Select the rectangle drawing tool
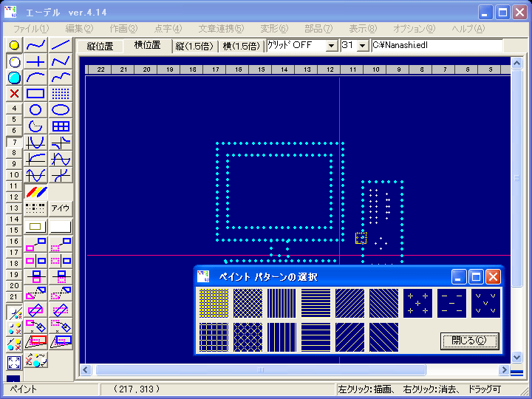532x399 pixels. [x=35, y=94]
